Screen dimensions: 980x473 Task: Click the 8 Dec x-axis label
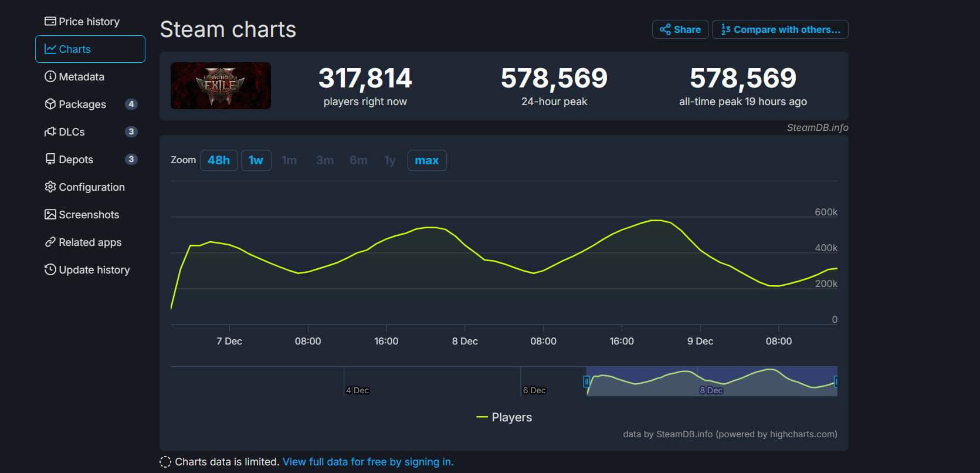[x=465, y=341]
